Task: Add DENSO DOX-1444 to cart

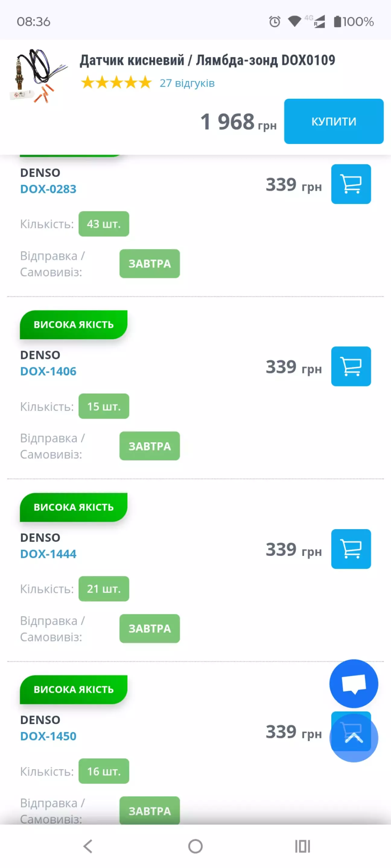Action: click(x=351, y=549)
